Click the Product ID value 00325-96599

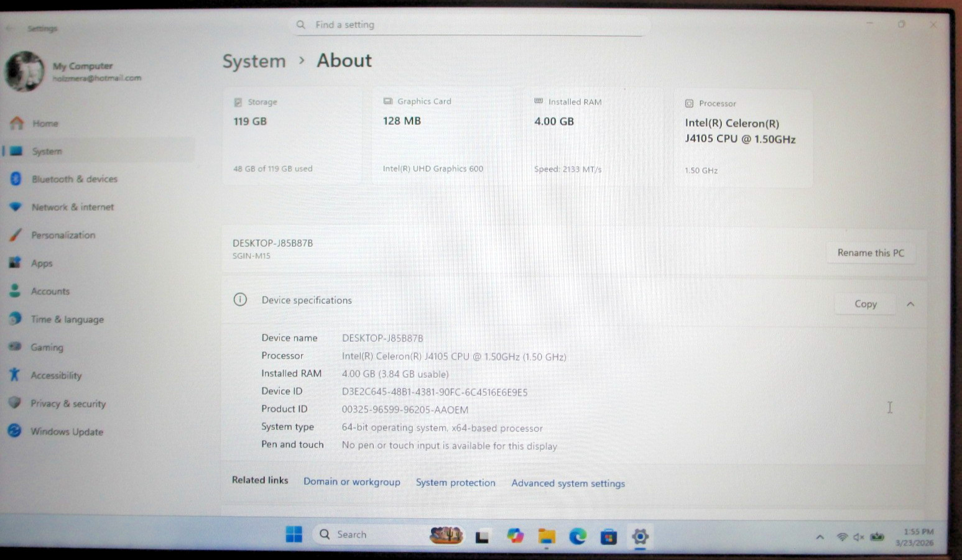tap(405, 410)
